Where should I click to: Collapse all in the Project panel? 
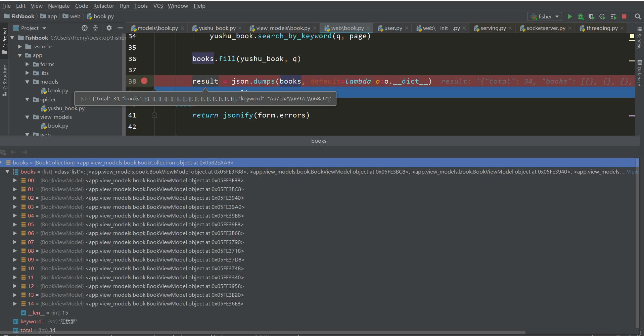pyautogui.click(x=95, y=28)
